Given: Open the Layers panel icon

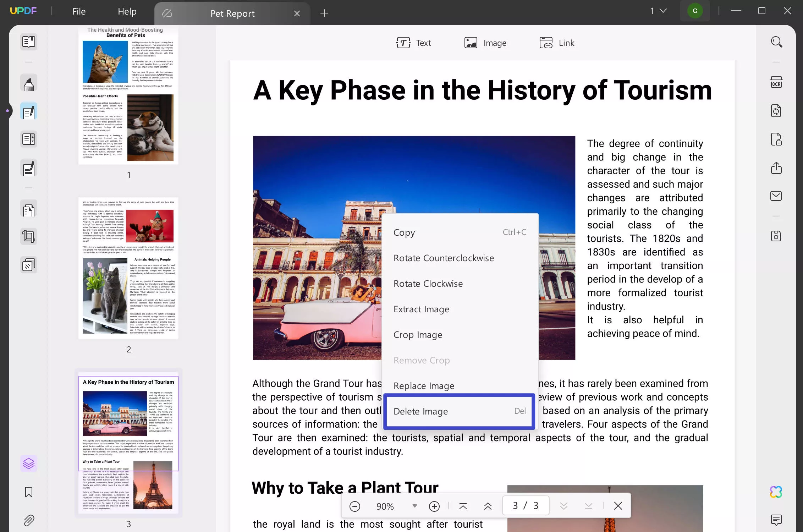Looking at the screenshot, I should coord(29,464).
